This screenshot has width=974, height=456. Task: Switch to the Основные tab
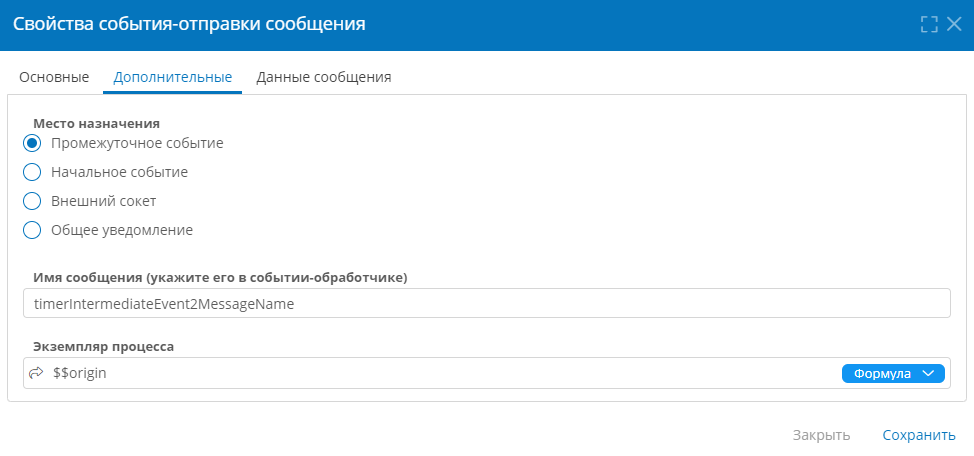[54, 78]
